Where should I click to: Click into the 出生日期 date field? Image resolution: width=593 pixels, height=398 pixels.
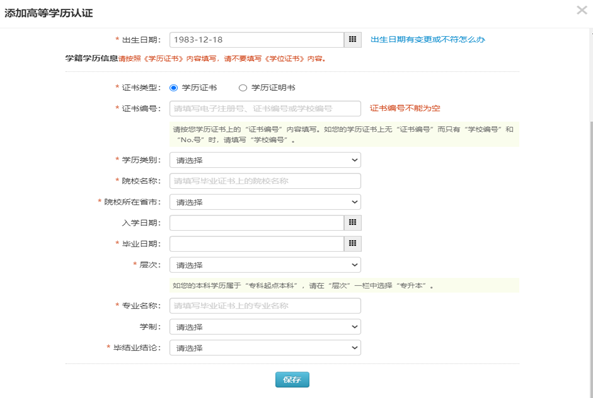[256, 40]
